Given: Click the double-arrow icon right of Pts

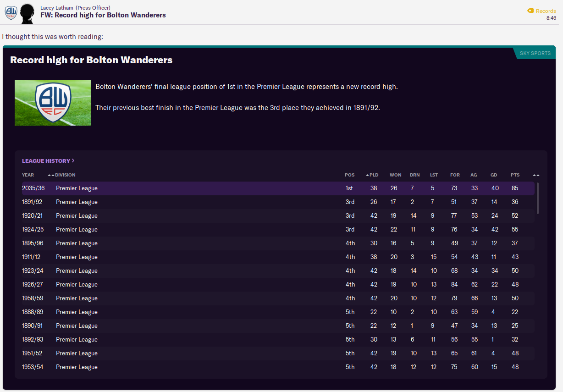Looking at the screenshot, I should tap(536, 175).
